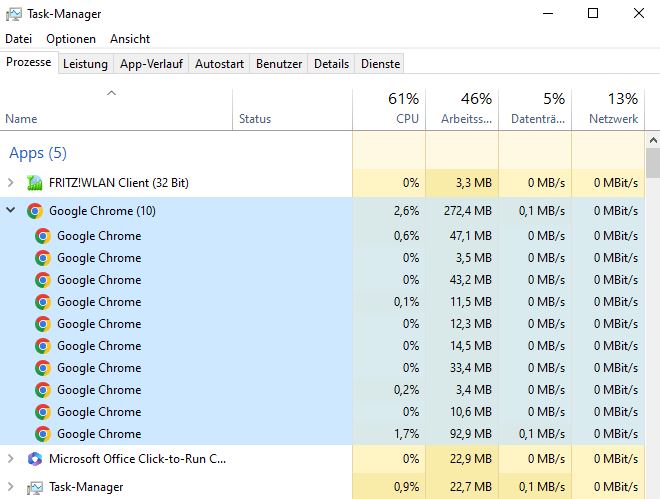The width and height of the screenshot is (660, 499).
Task: Expand the Task-Manager process entry
Action: coord(11,487)
